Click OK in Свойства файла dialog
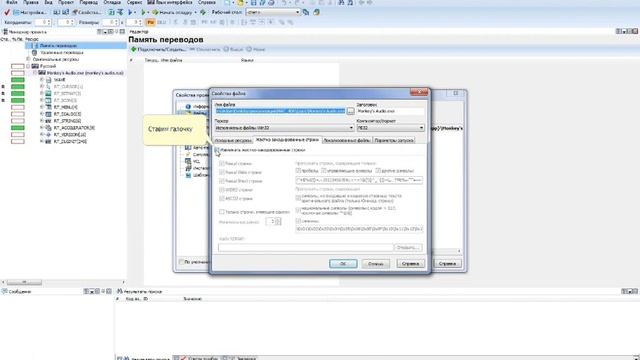 pyautogui.click(x=343, y=264)
